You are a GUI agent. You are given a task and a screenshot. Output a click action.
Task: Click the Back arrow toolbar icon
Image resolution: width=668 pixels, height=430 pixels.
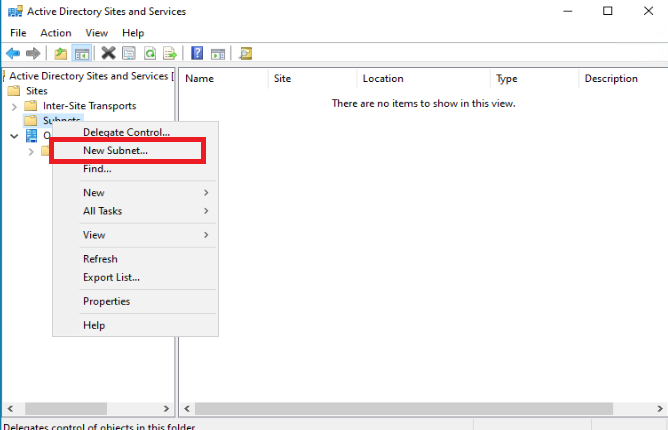pos(13,53)
